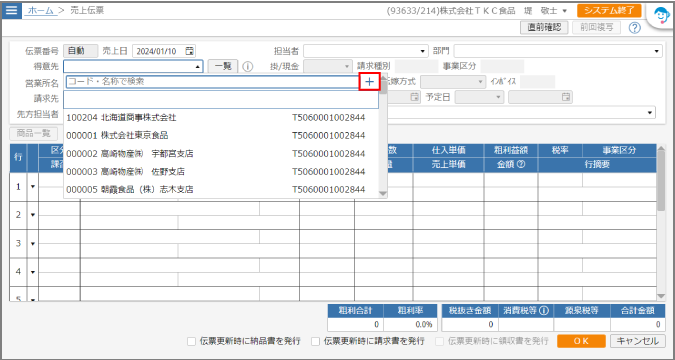The width and height of the screenshot is (675, 360).
Task: Select 000001 株式会社東京食品 from list
Action: pos(221,136)
